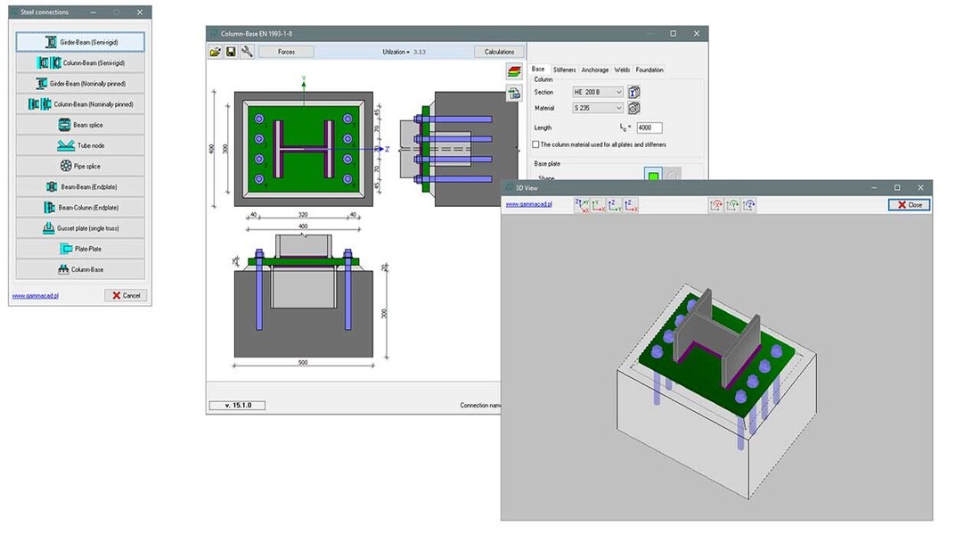The width and height of the screenshot is (980, 551).
Task: Open the Stiffeners tab
Action: click(x=565, y=70)
